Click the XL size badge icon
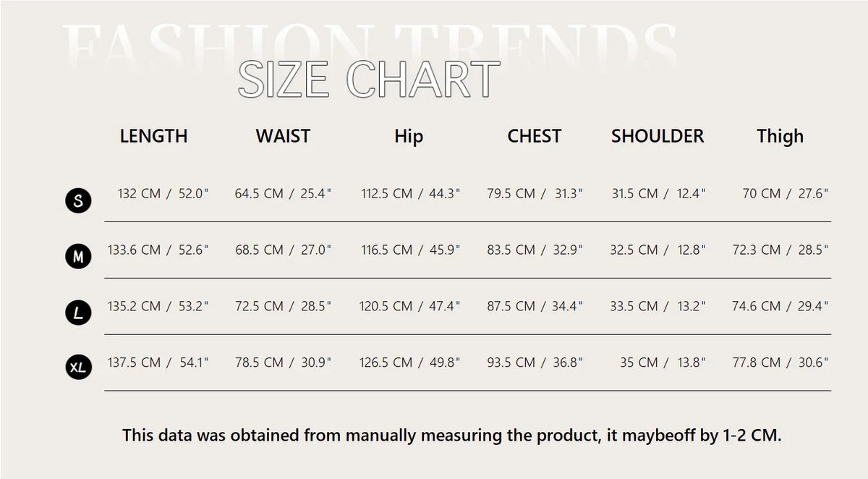Viewport: 868px width, 479px height. (78, 368)
